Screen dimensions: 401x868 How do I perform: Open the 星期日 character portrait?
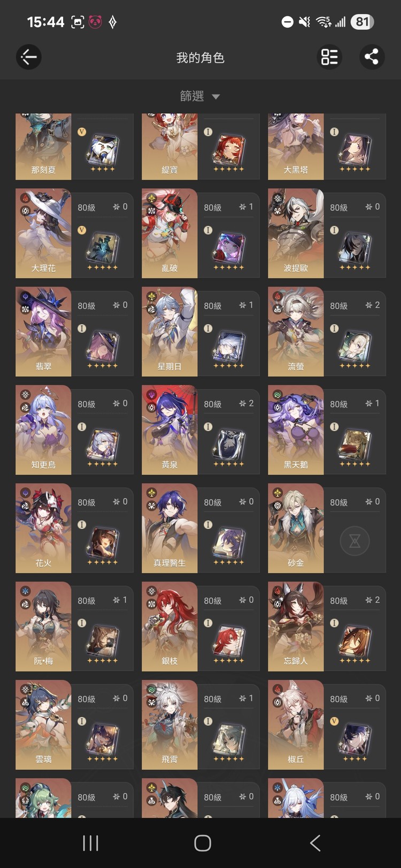pyautogui.click(x=169, y=331)
